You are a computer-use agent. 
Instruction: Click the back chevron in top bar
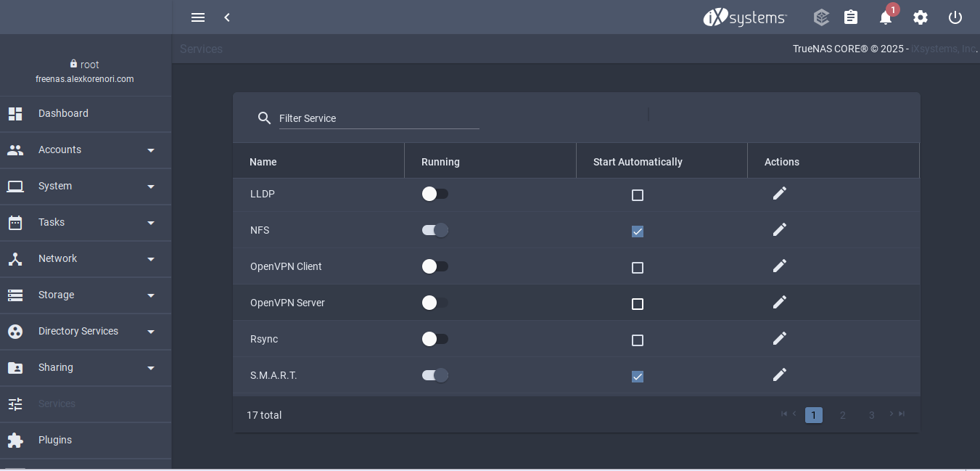[x=227, y=17]
